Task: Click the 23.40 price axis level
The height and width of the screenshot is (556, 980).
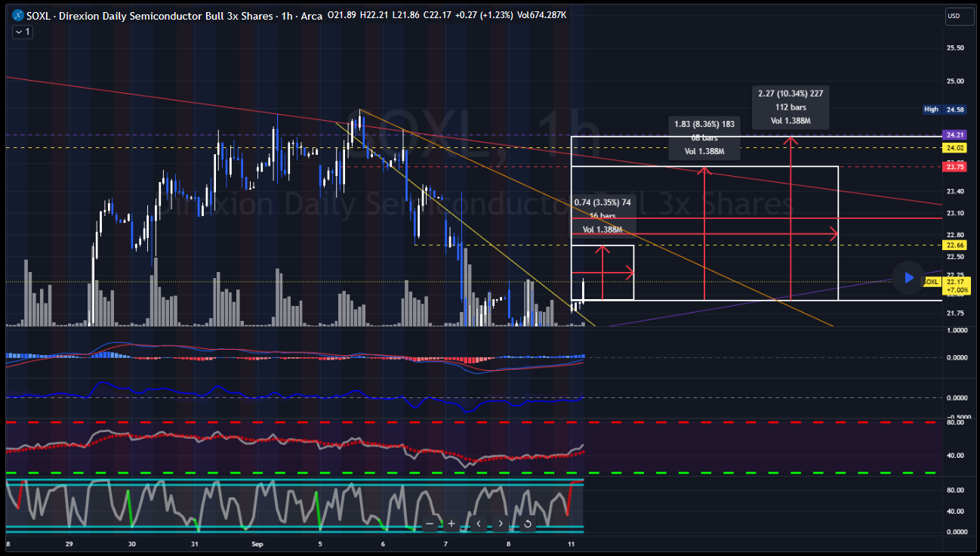Action: pos(954,191)
